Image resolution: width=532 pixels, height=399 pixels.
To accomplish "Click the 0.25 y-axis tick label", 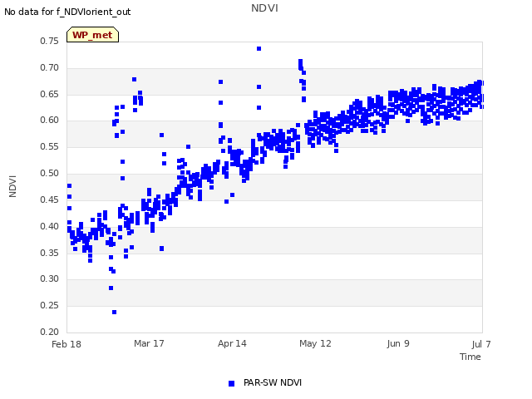I will coord(50,305).
